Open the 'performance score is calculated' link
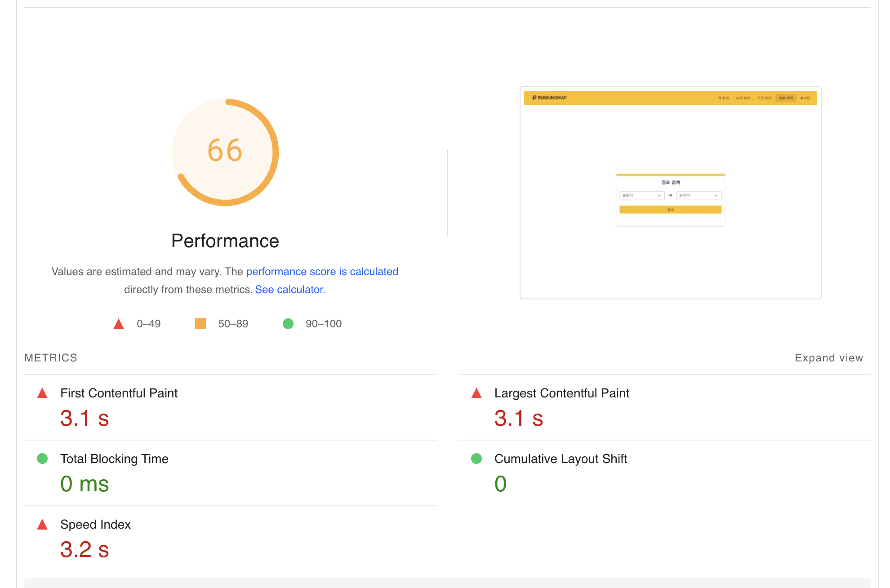 [x=322, y=272]
